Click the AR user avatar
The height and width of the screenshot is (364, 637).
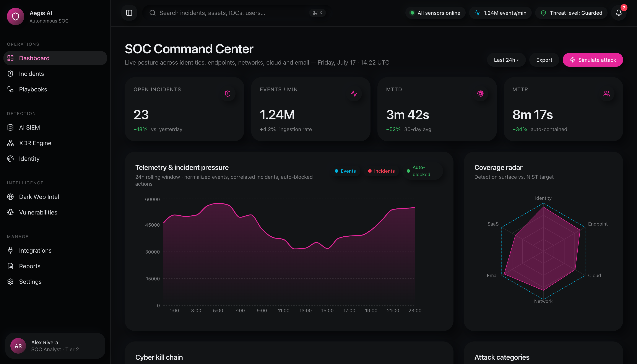[18, 346]
